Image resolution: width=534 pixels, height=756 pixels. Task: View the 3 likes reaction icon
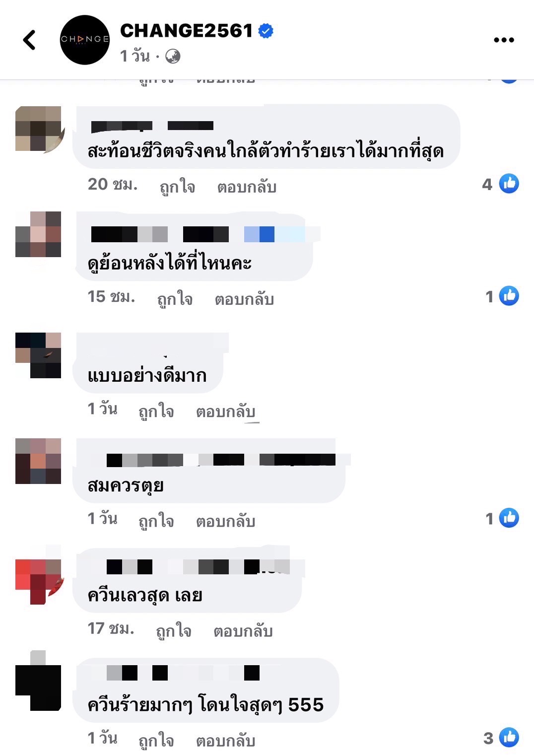tap(509, 737)
